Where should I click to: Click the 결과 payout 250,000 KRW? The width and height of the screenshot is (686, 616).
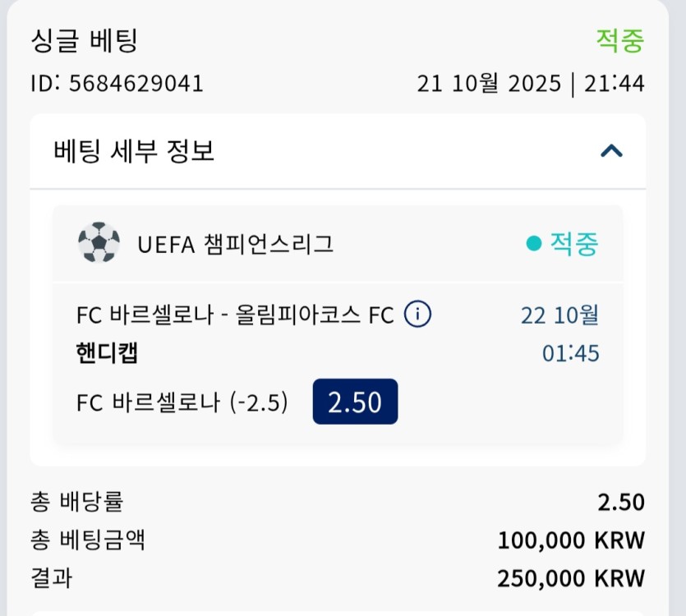click(571, 578)
